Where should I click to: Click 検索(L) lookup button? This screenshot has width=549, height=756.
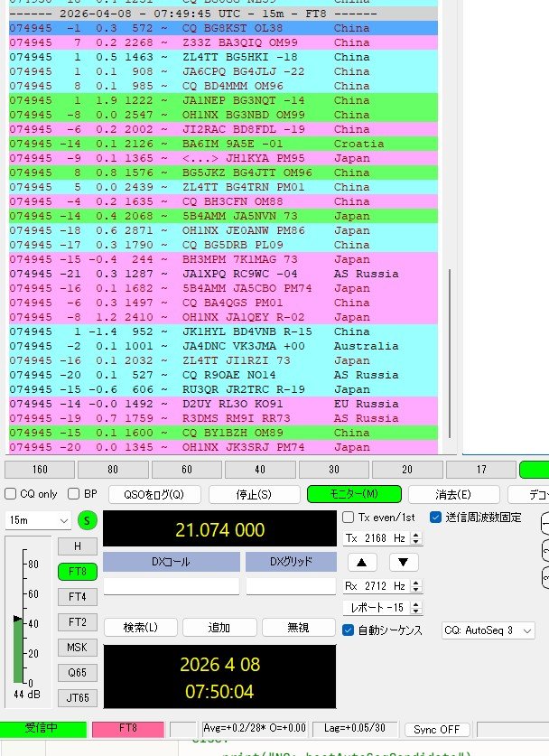(141, 627)
